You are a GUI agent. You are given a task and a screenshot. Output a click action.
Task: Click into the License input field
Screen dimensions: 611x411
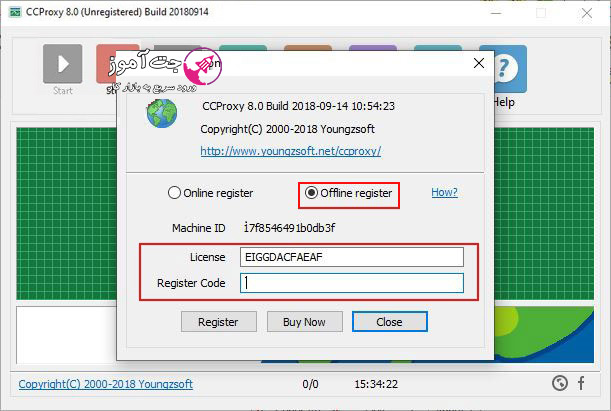(x=351, y=257)
